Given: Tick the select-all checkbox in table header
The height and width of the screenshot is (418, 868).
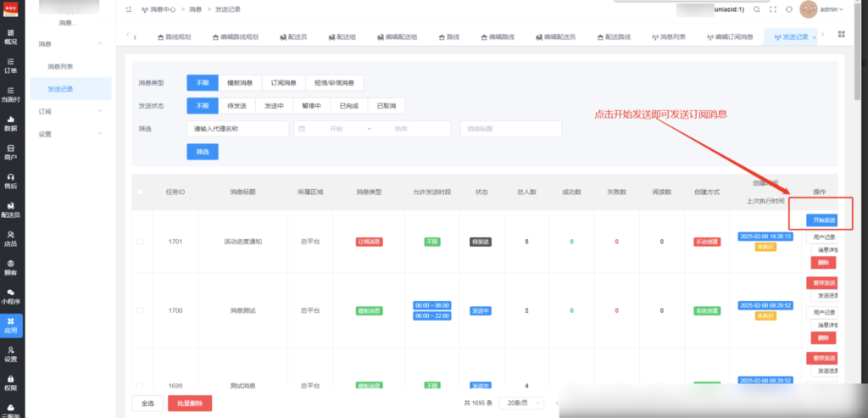Looking at the screenshot, I should coord(140,192).
